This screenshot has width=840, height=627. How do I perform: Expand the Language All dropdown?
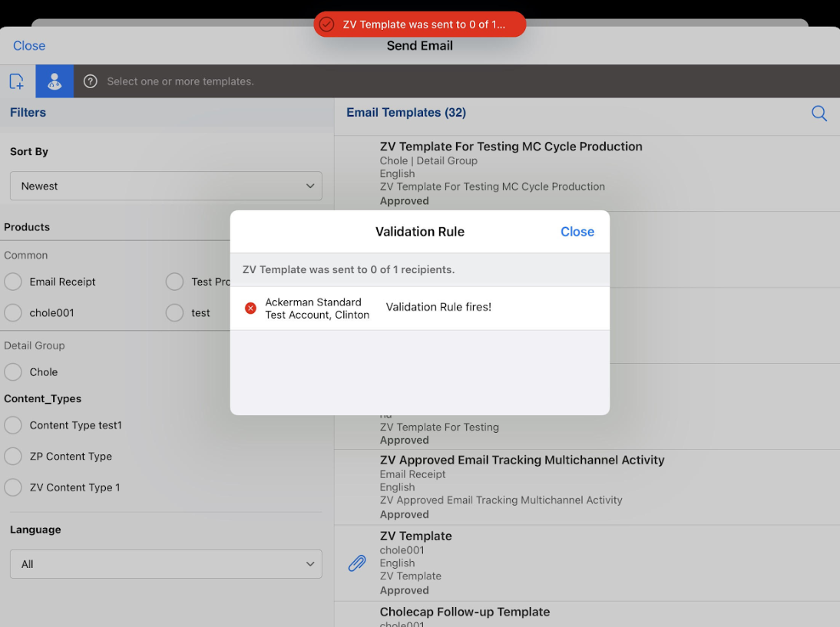click(x=166, y=564)
